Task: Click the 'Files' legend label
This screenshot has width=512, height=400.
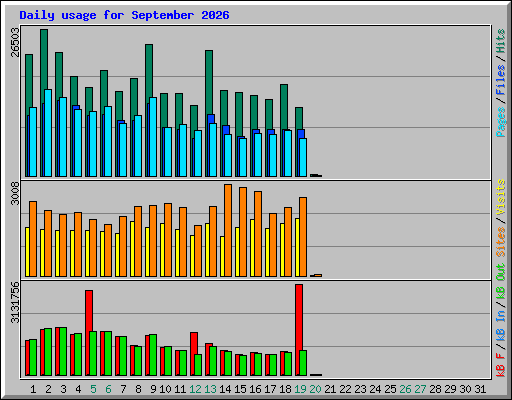Action: (x=500, y=79)
